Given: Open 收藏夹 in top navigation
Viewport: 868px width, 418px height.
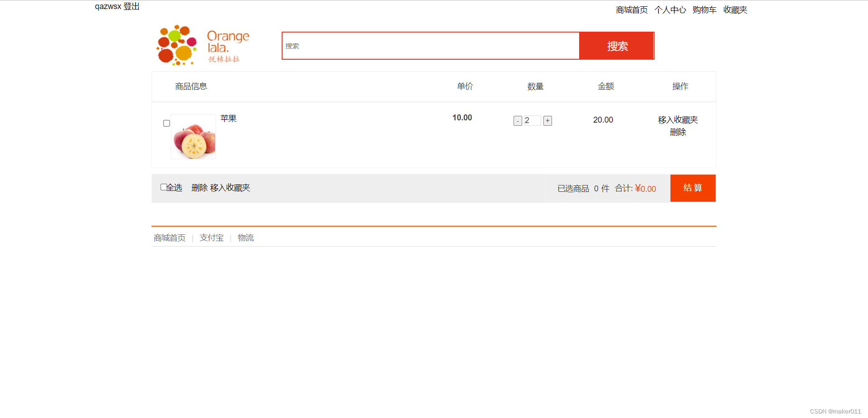Looking at the screenshot, I should (735, 10).
